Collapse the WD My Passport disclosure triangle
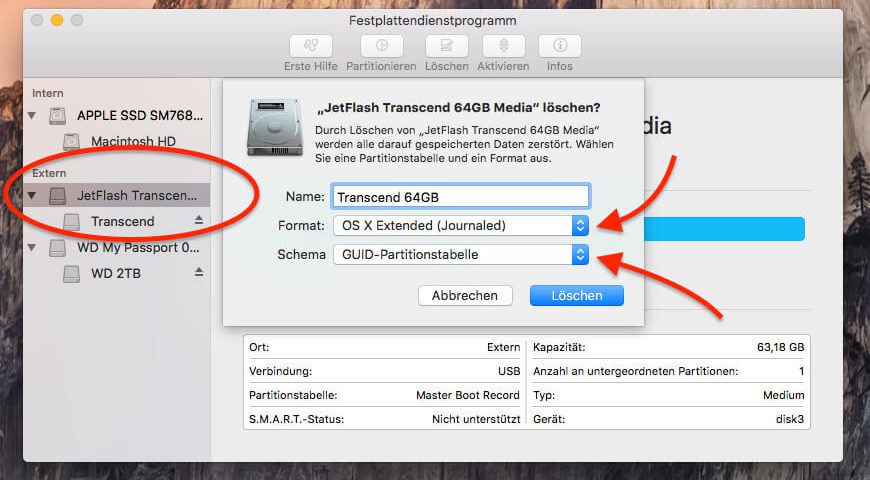 pyautogui.click(x=32, y=247)
